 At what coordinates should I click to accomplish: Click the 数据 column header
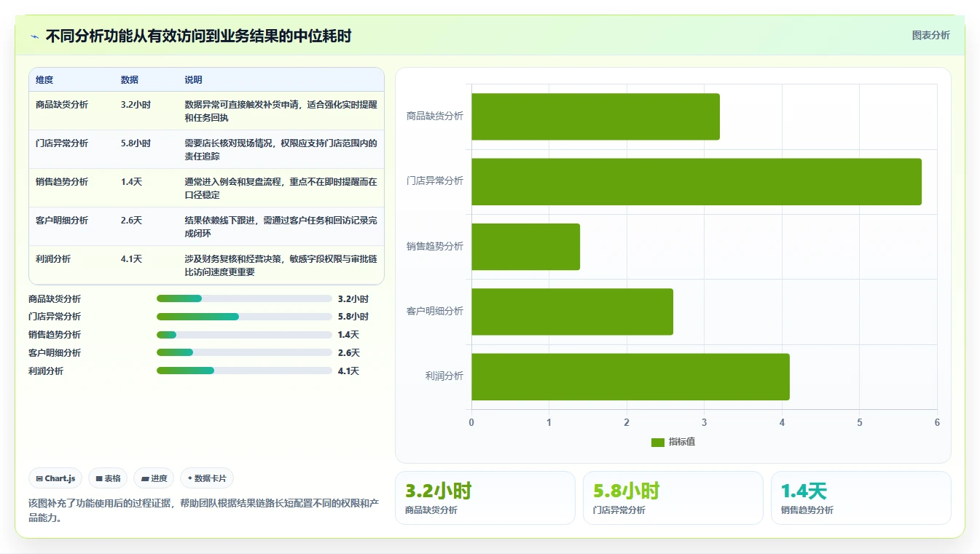coord(130,80)
